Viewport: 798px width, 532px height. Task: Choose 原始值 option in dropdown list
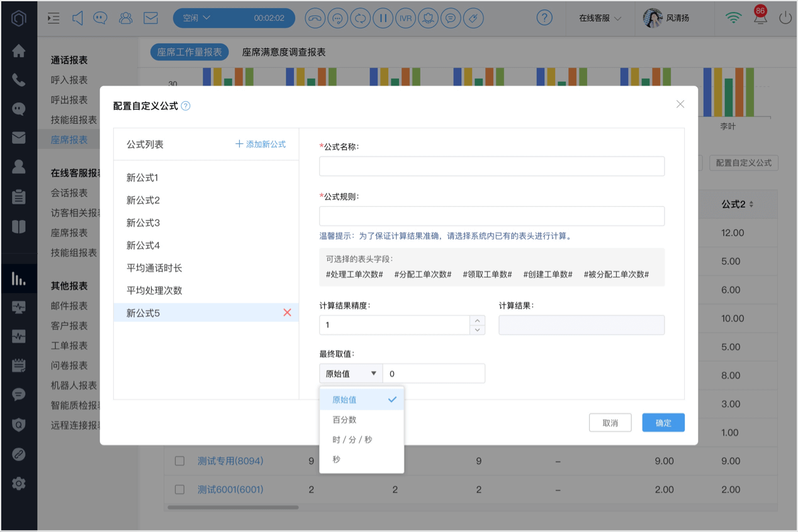point(362,399)
